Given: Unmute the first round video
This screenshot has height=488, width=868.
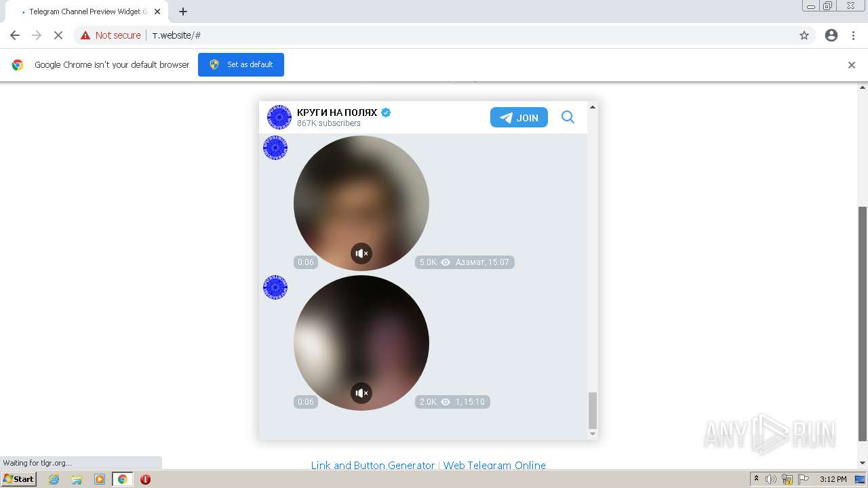Looking at the screenshot, I should click(x=361, y=253).
